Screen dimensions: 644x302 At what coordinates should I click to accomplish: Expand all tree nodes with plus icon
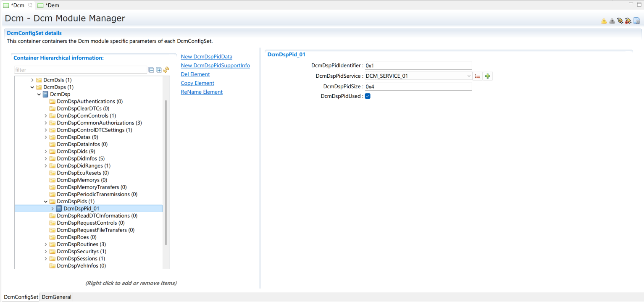(159, 70)
